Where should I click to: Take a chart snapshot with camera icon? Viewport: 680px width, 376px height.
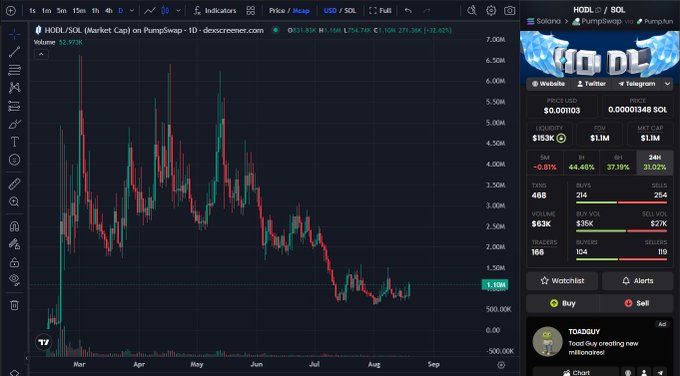pyautogui.click(x=510, y=10)
